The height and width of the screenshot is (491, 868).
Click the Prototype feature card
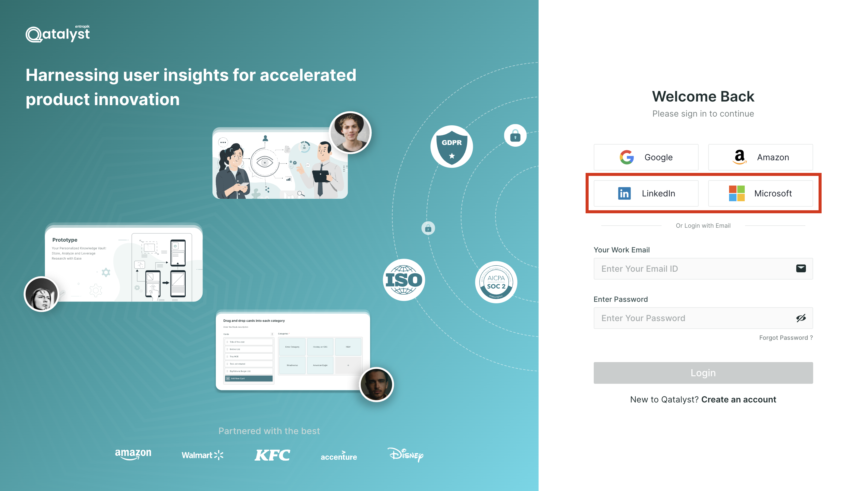[x=124, y=262]
